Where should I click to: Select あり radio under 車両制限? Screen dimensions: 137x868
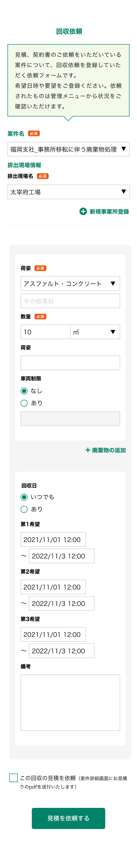[x=24, y=403]
